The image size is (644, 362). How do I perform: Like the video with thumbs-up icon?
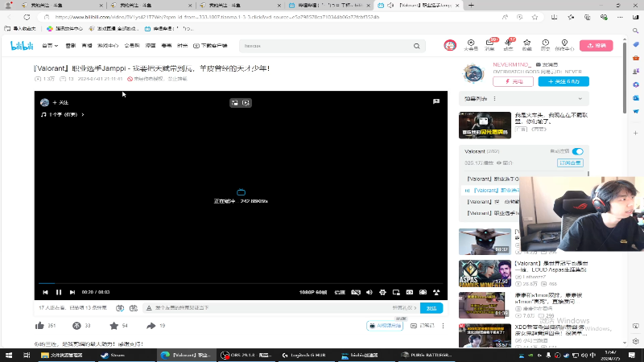[x=39, y=326]
